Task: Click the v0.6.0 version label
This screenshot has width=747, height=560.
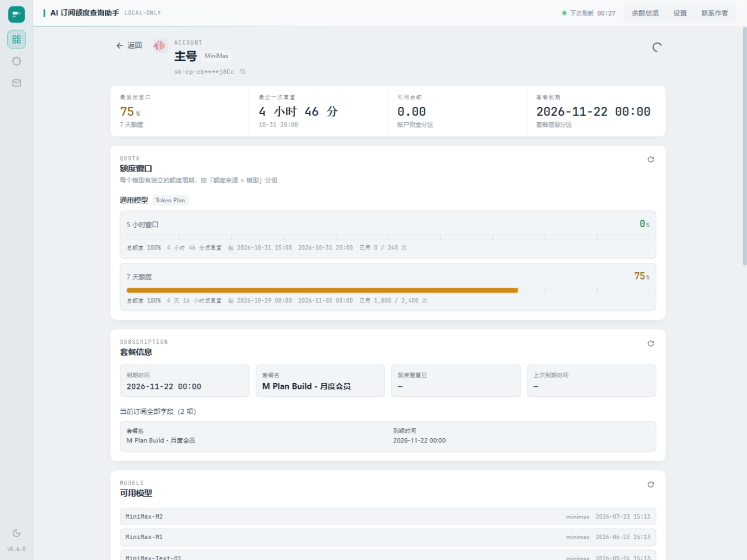Action: pyautogui.click(x=17, y=549)
